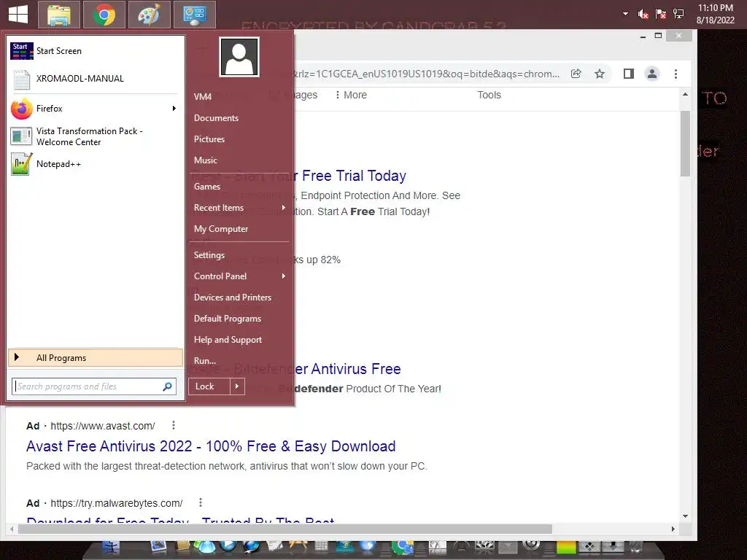The height and width of the screenshot is (560, 747).
Task: Click the Chrome address bar URL
Action: tap(426, 74)
